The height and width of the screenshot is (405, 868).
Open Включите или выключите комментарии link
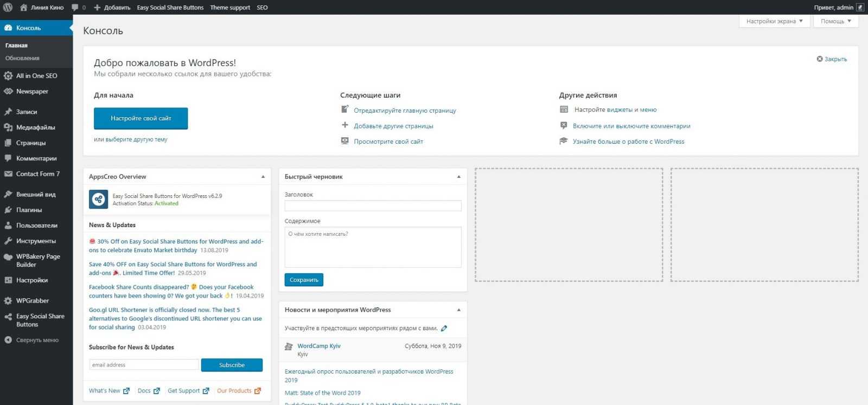(x=631, y=126)
